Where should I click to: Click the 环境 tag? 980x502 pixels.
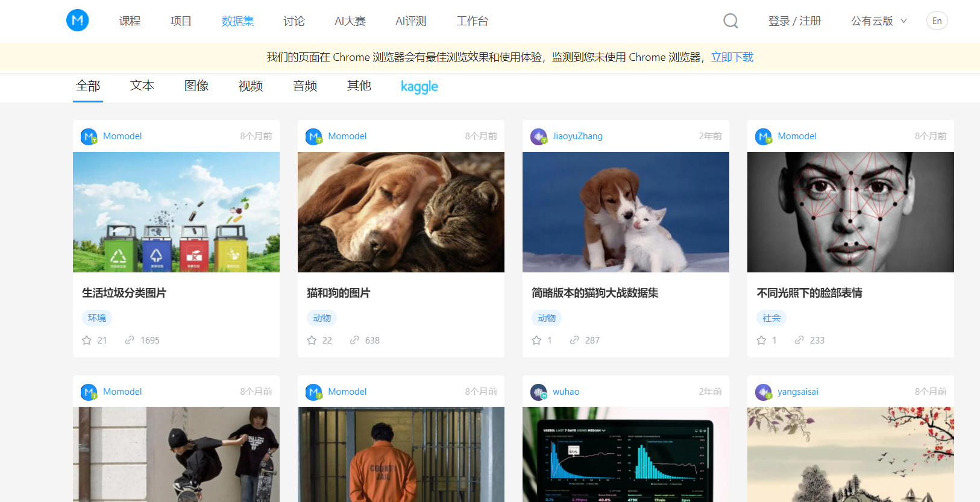point(97,318)
